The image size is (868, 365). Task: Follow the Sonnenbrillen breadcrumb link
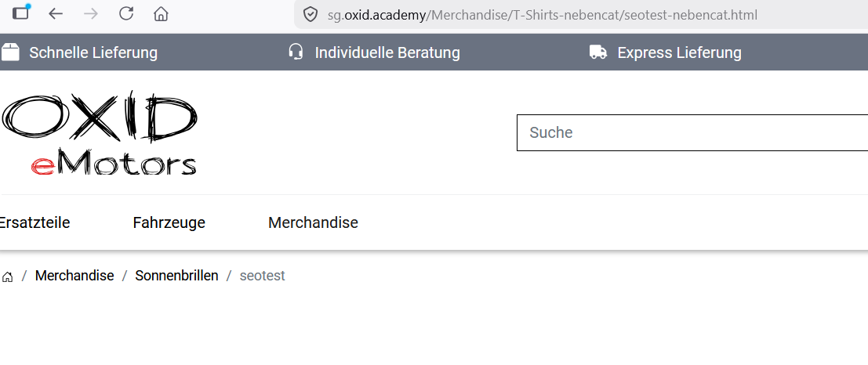[x=176, y=276]
